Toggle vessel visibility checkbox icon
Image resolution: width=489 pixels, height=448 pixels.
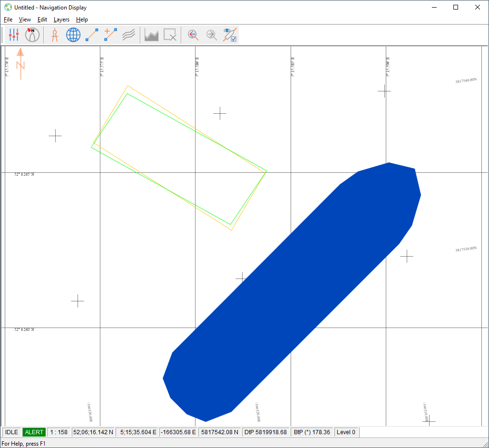[230, 35]
